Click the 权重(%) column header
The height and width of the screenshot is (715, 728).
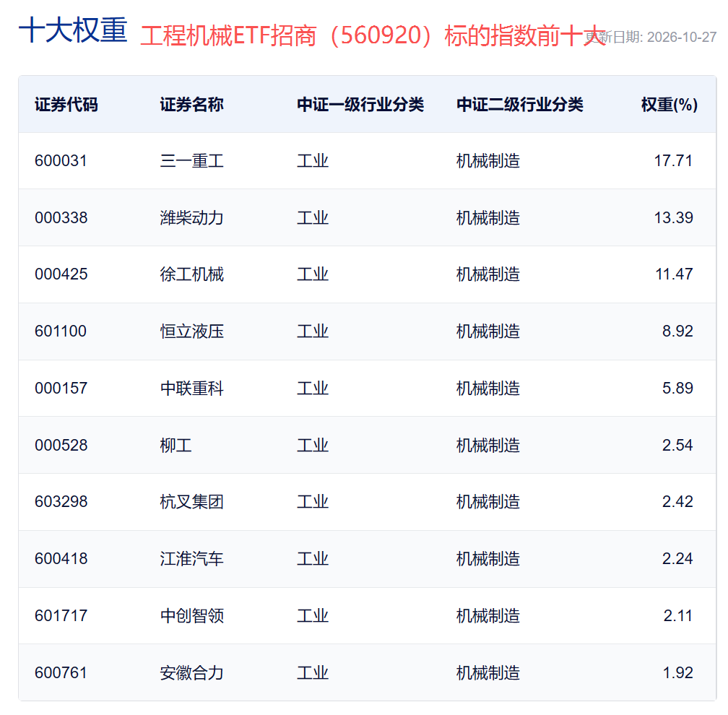(669, 105)
